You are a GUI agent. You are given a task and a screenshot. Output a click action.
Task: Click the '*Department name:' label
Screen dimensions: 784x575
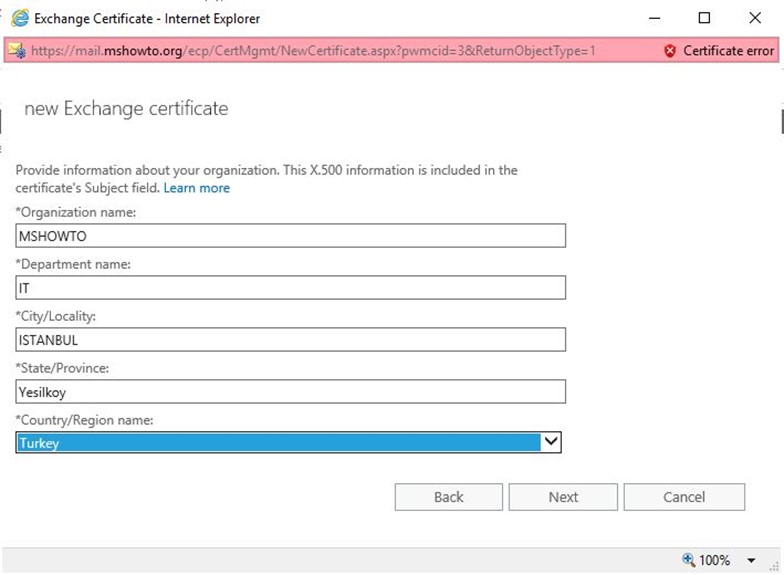[73, 264]
